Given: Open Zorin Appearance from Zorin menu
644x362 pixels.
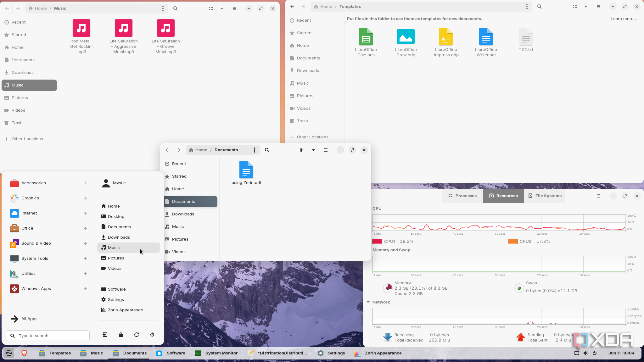Looking at the screenshot, I should tap(129, 310).
